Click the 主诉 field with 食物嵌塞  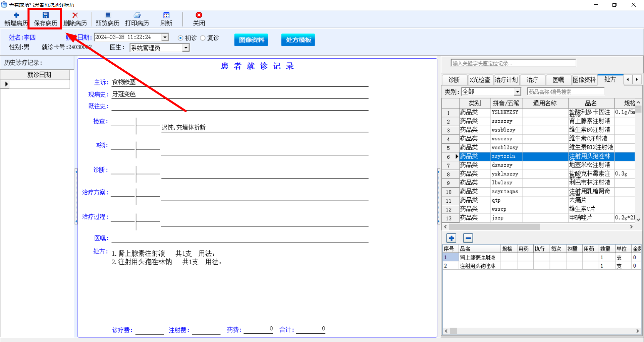tap(240, 82)
